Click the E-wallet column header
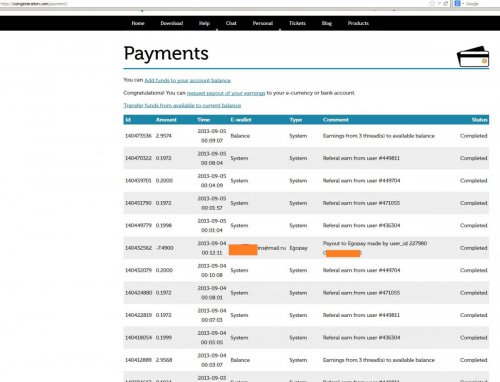The width and height of the screenshot is (500, 382). click(241, 120)
